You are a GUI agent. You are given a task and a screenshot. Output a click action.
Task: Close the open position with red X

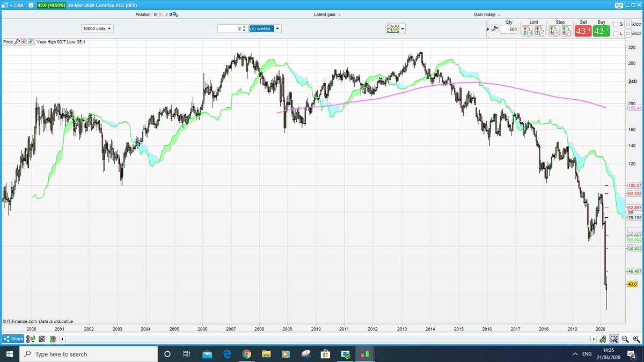160,14
